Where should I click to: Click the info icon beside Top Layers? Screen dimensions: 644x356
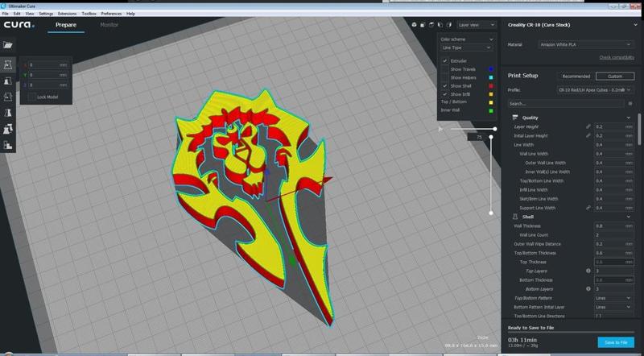click(588, 271)
